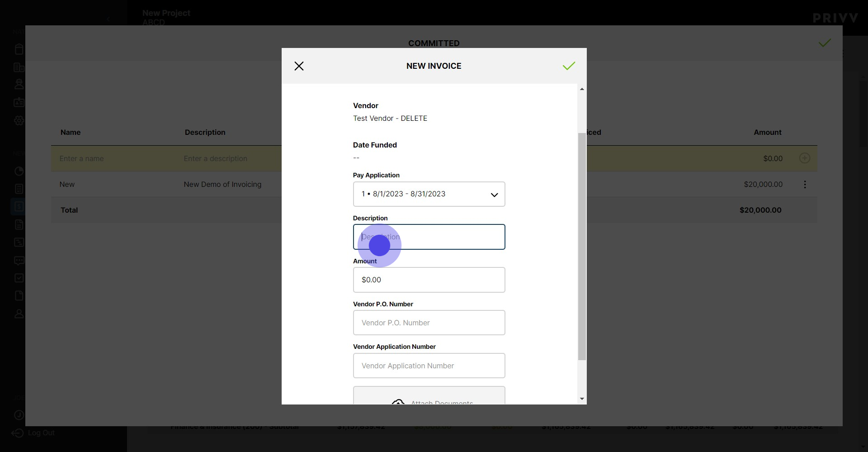Image resolution: width=868 pixels, height=452 pixels.
Task: Click the dialog scrollbar down arrow
Action: [x=582, y=399]
